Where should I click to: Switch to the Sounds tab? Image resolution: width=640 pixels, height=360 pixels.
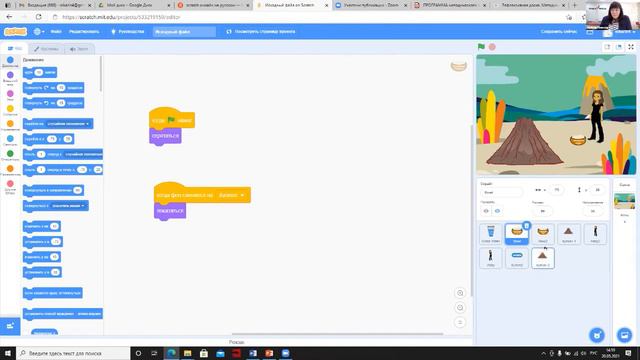[x=79, y=49]
